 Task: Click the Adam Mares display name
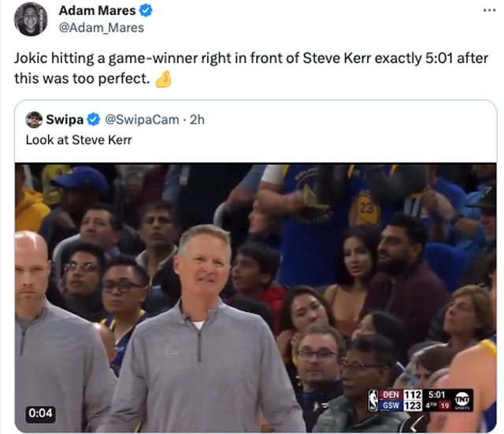coord(97,11)
